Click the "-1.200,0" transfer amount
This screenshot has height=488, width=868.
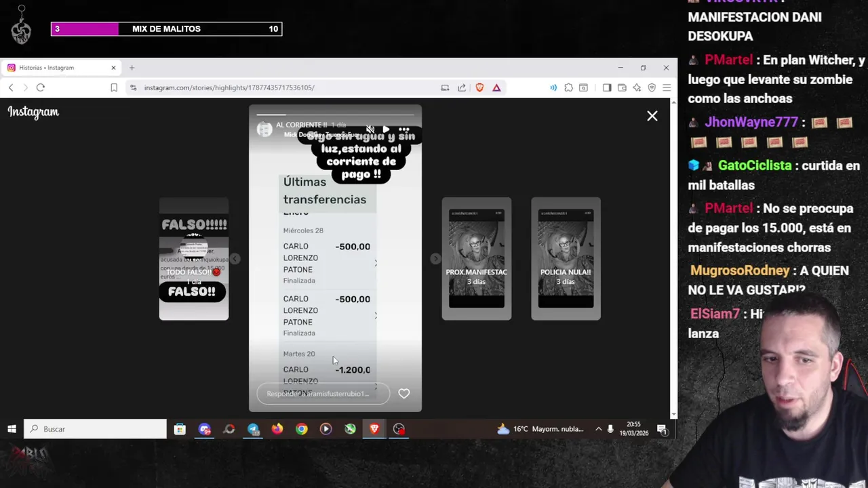(353, 370)
